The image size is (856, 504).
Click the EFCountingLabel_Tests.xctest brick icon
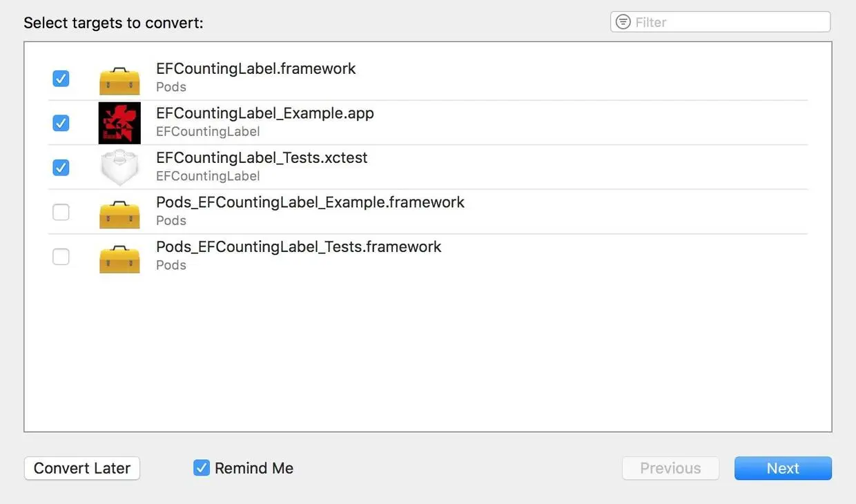[119, 168]
